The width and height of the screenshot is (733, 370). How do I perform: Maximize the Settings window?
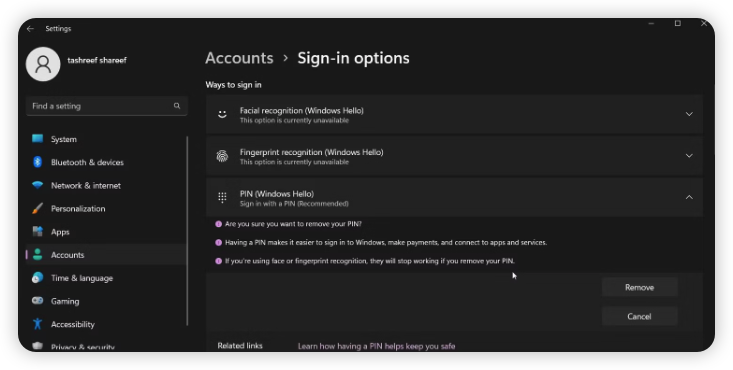677,23
